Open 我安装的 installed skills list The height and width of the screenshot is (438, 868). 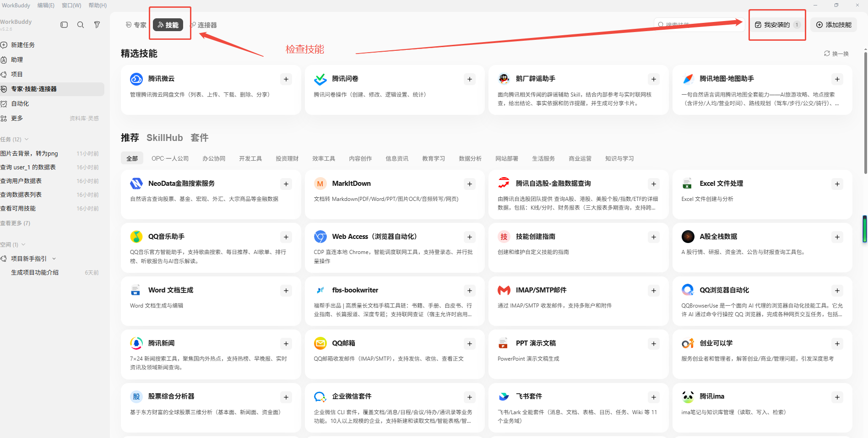click(777, 25)
